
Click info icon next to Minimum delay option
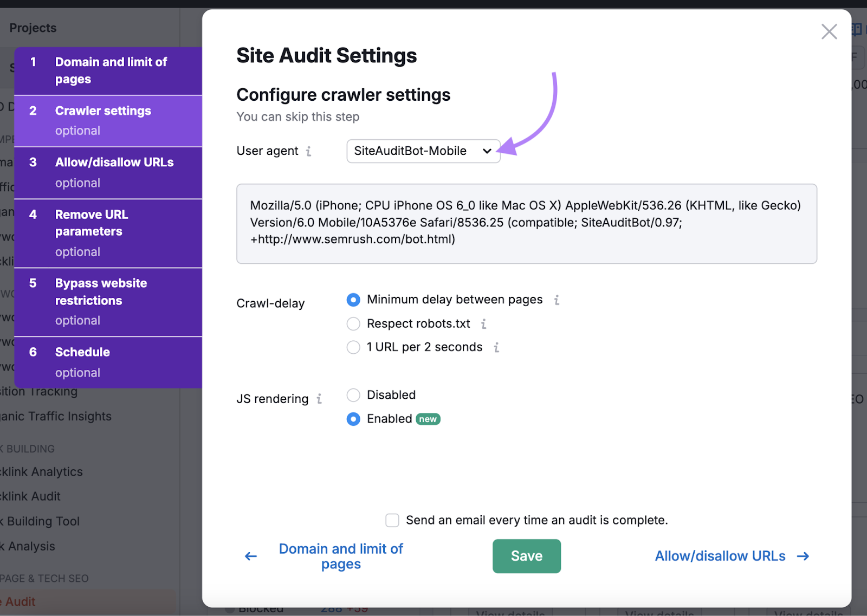pos(557,300)
